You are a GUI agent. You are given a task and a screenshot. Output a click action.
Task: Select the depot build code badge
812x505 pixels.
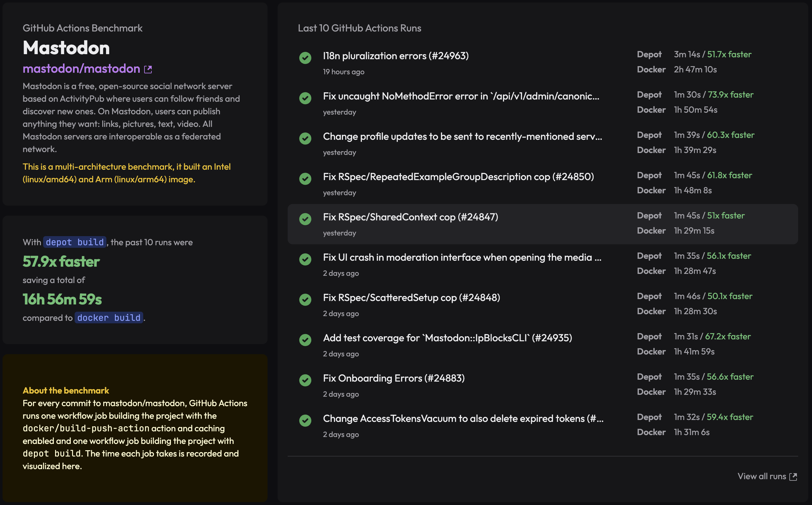coord(74,242)
